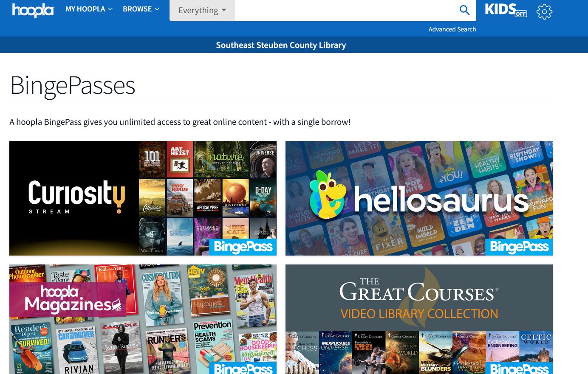Open the hellosaurus BingePass banner

click(x=419, y=198)
